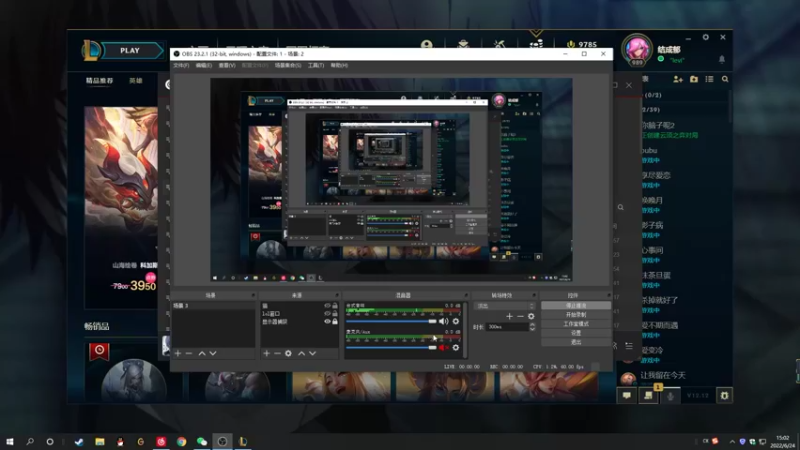The width and height of the screenshot is (800, 450).
Task: Open source properties gear in Sources panel
Action: [288, 353]
